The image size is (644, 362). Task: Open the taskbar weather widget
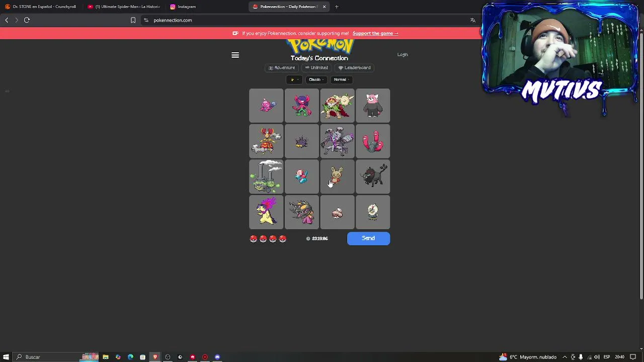[x=527, y=357]
